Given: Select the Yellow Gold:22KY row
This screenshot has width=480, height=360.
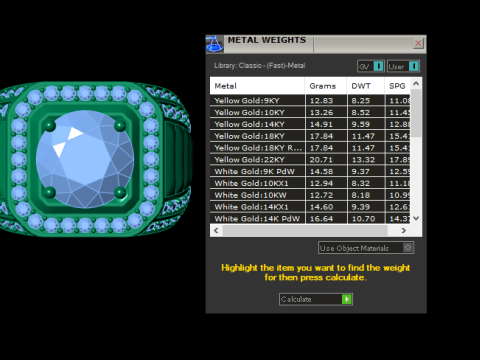Looking at the screenshot, I should point(310,160).
